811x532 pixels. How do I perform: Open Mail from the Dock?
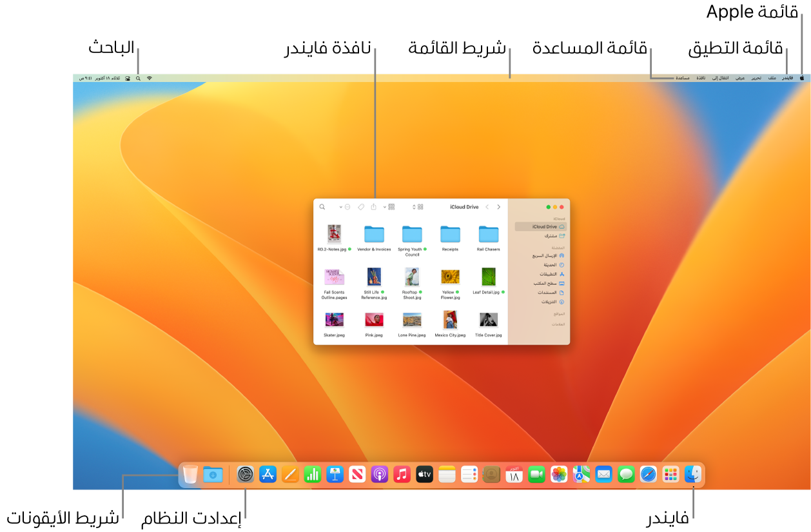pyautogui.click(x=603, y=474)
